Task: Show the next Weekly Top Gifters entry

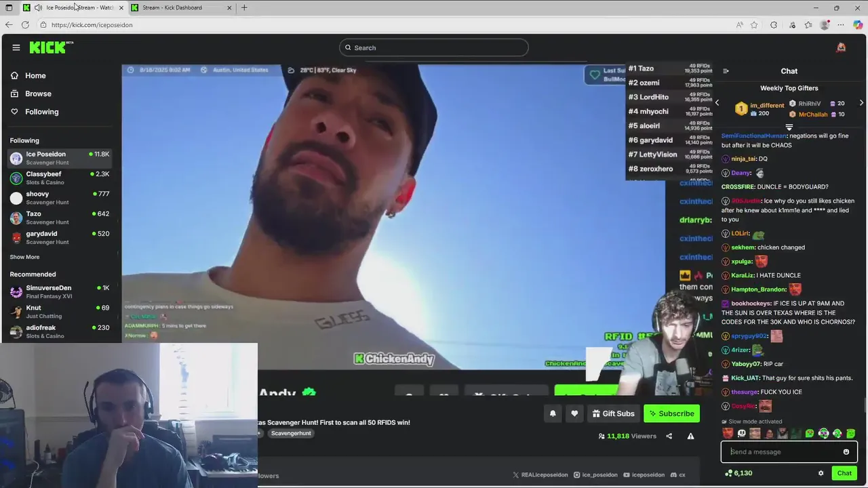Action: (x=861, y=103)
